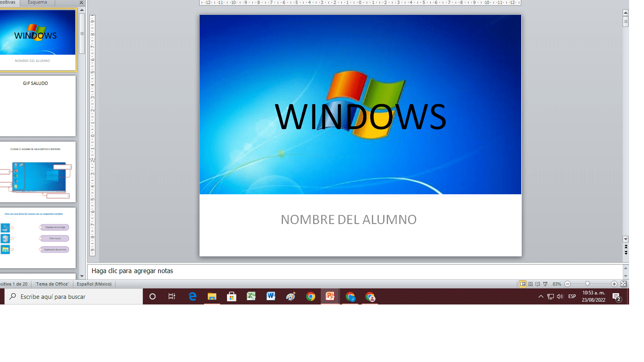Show hidden system tray icons

pyautogui.click(x=541, y=296)
